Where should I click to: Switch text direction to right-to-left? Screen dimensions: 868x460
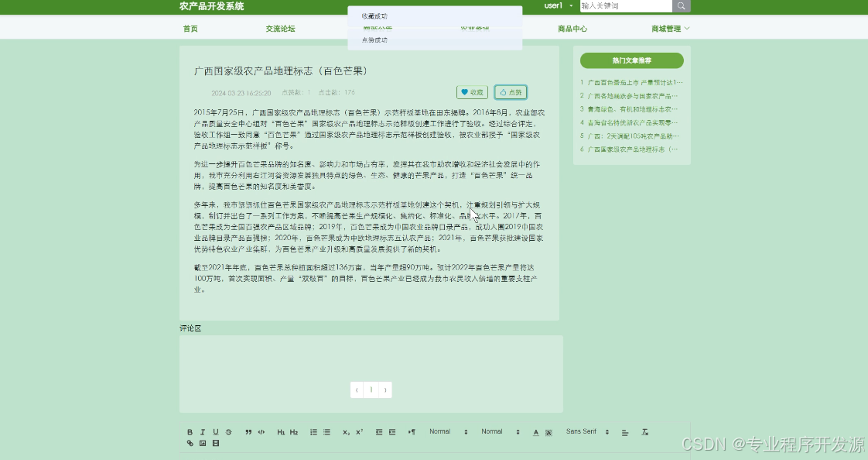click(412, 432)
